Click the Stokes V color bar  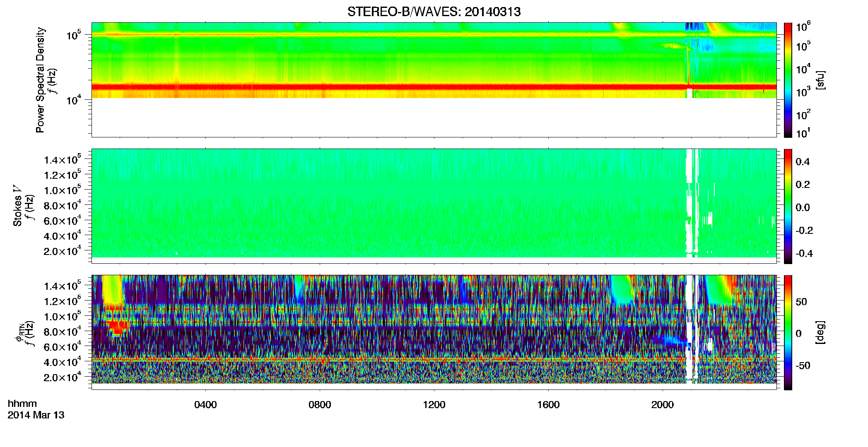point(788,206)
